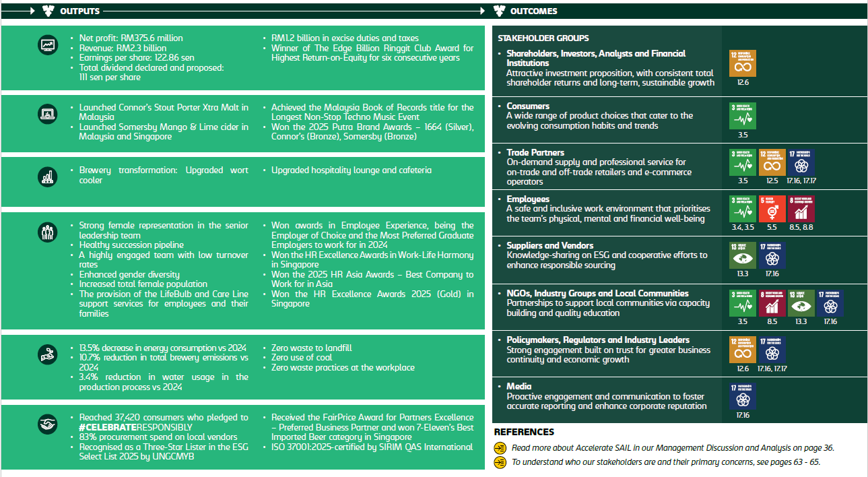Click the people icon beside female representation
Image resolution: width=868 pixels, height=477 pixels.
(48, 232)
